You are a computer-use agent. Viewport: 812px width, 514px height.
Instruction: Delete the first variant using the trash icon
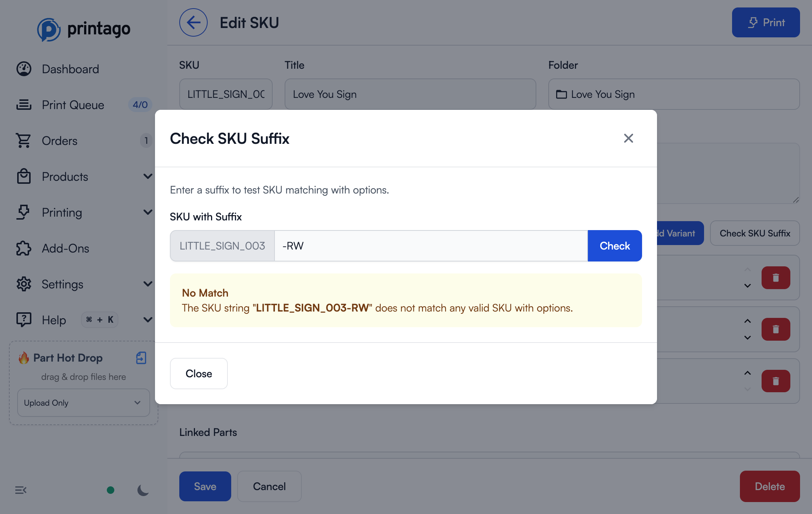pyautogui.click(x=776, y=278)
